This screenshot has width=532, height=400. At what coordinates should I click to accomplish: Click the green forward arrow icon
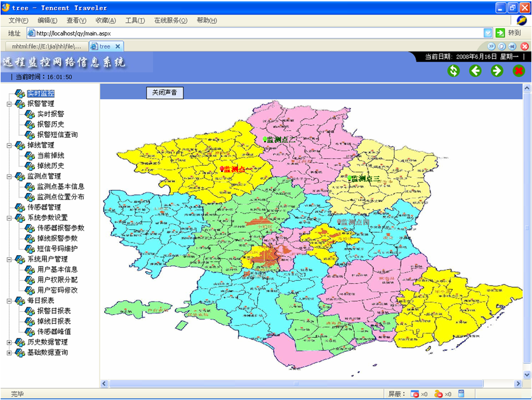[x=496, y=70]
